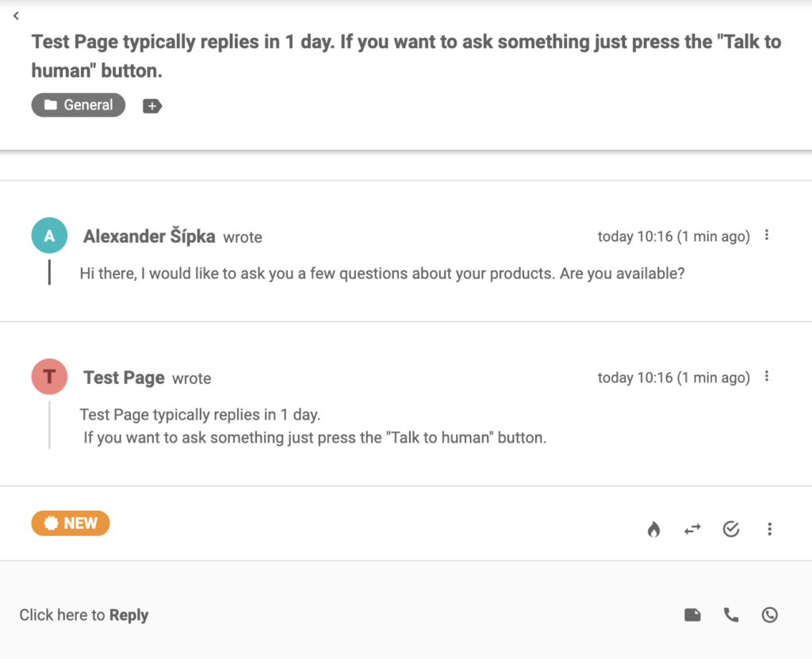Open more actions menu beside the resolve icon
The image size is (812, 659).
tap(769, 529)
